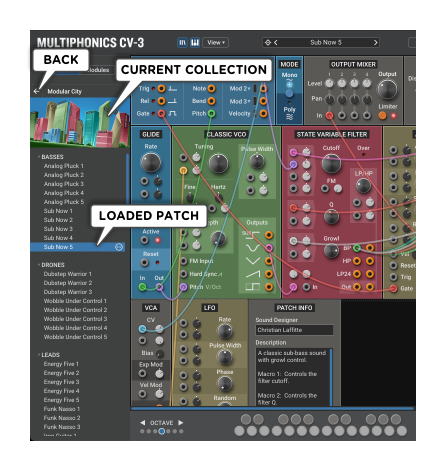The height and width of the screenshot is (471, 446).
Task: Shift octave down with left arrow
Action: (x=143, y=423)
